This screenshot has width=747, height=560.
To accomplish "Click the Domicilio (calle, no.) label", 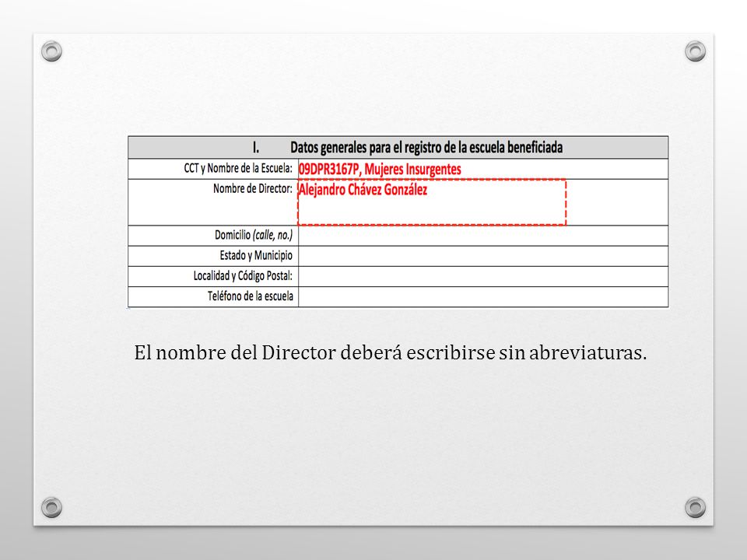I will pyautogui.click(x=254, y=235).
